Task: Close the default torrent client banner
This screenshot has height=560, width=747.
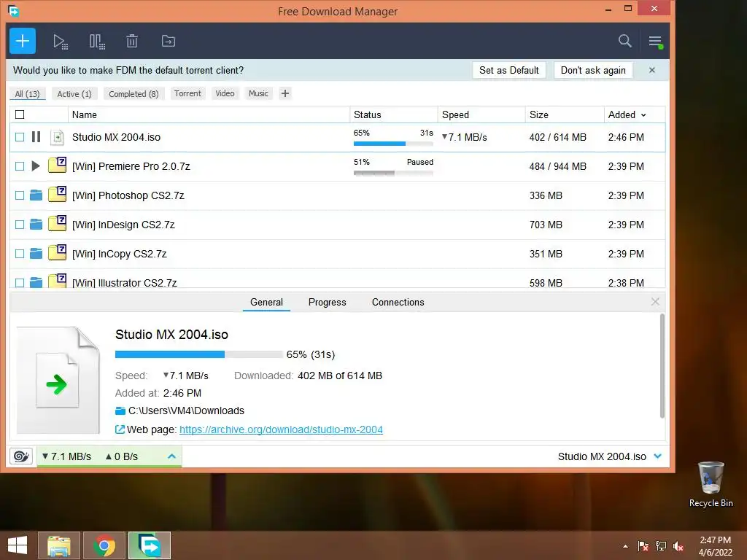Action: [652, 70]
